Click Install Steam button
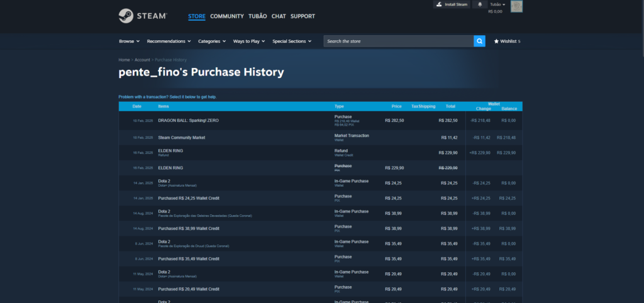This screenshot has width=644, height=303. pyautogui.click(x=452, y=4)
